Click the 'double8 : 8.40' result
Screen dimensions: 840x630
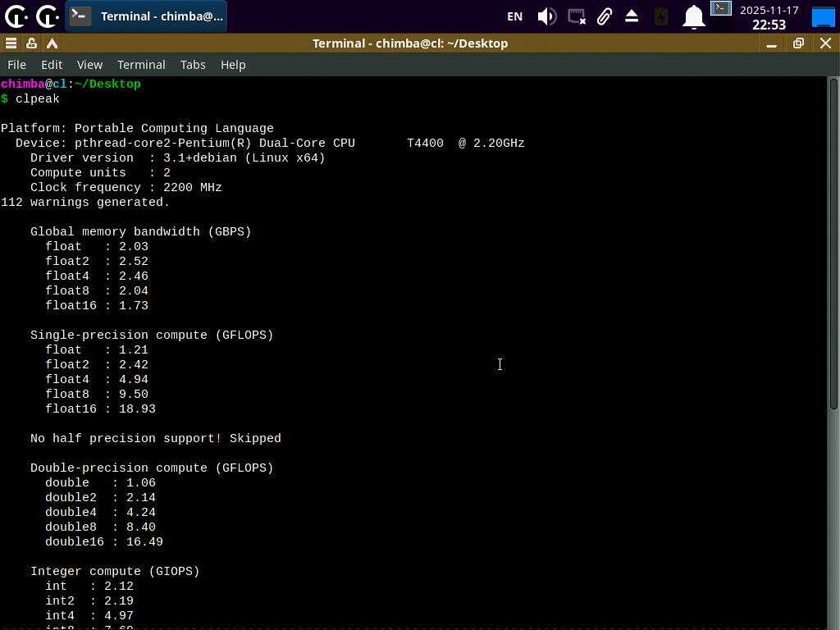[100, 527]
